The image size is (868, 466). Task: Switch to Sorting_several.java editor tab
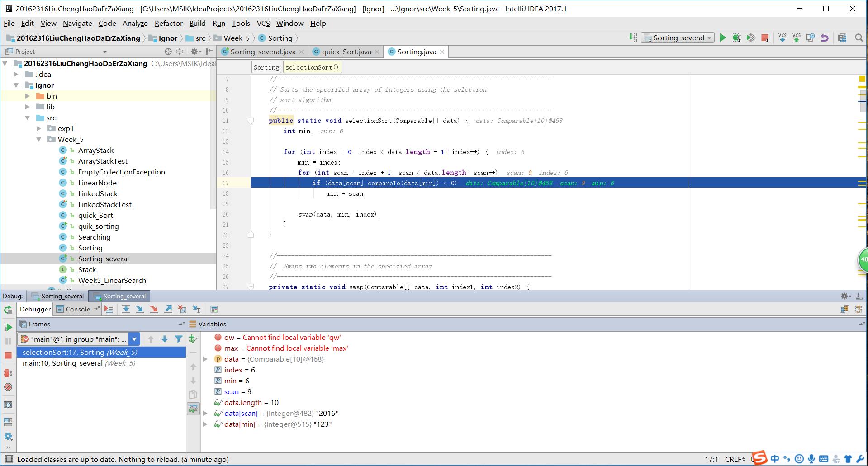[x=263, y=52]
